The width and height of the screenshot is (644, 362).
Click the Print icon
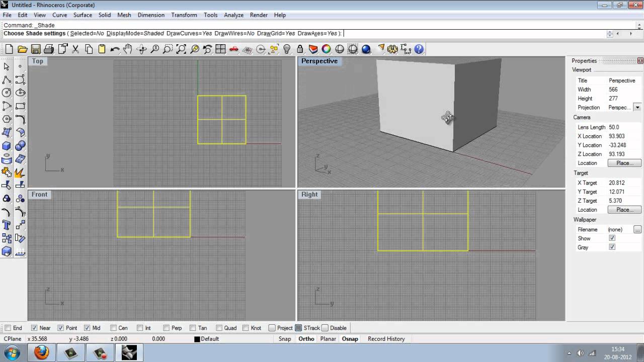tap(49, 49)
